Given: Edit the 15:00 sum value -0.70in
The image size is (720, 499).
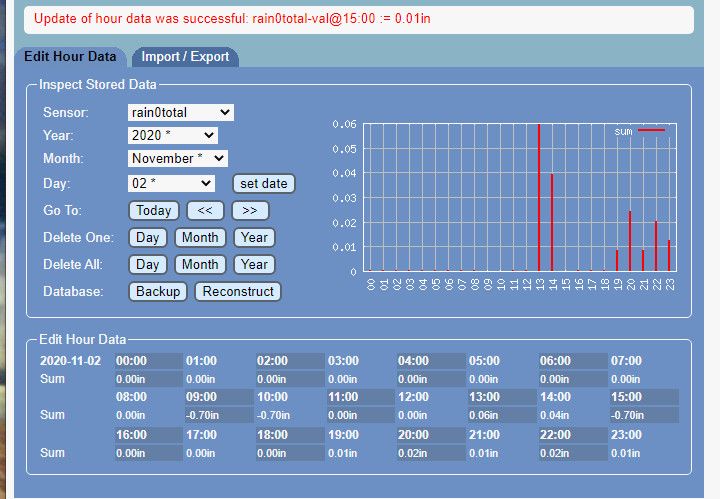Looking at the screenshot, I should [644, 415].
